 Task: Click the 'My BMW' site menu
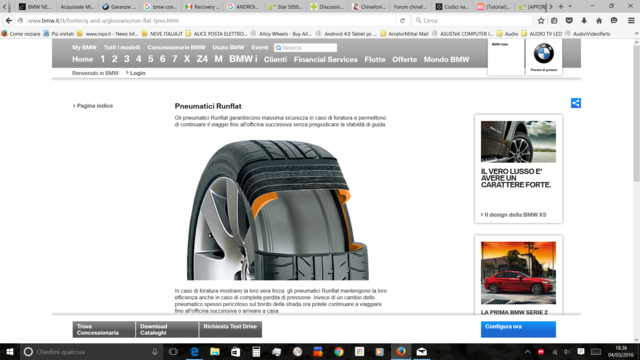84,47
